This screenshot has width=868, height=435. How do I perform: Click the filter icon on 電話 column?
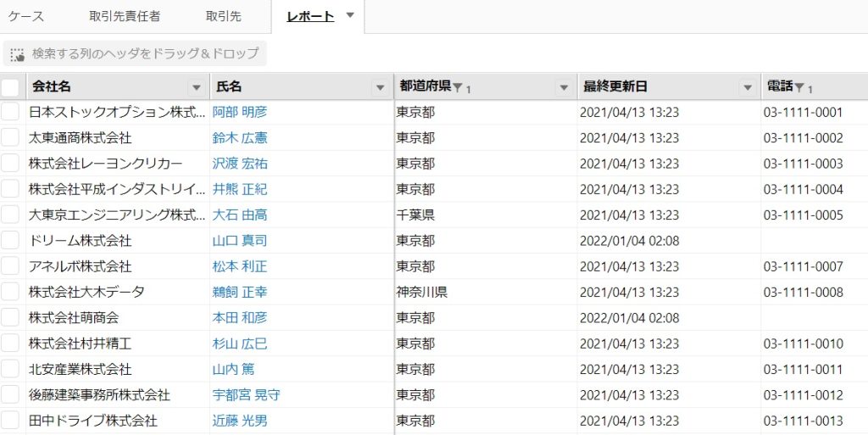(799, 87)
